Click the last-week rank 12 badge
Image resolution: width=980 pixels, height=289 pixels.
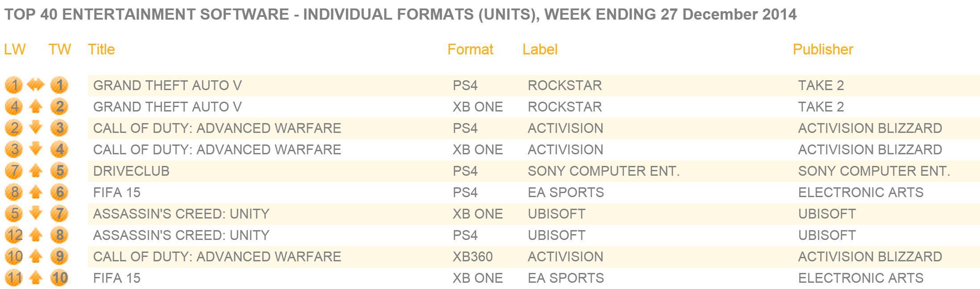pos(14,235)
